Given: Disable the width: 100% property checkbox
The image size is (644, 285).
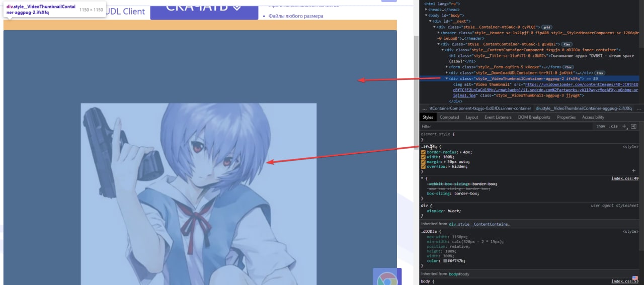Looking at the screenshot, I should [x=423, y=157].
